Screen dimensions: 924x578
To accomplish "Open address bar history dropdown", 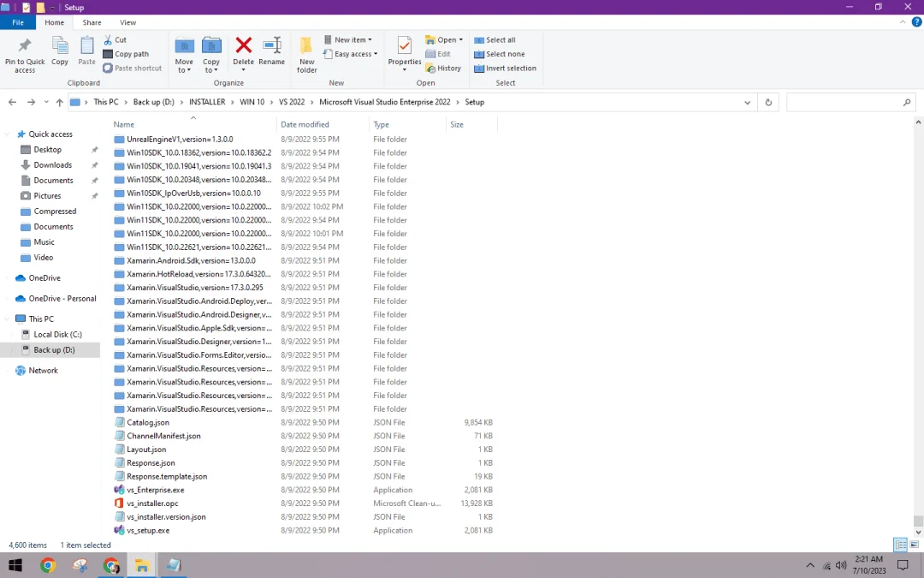I will [x=747, y=102].
